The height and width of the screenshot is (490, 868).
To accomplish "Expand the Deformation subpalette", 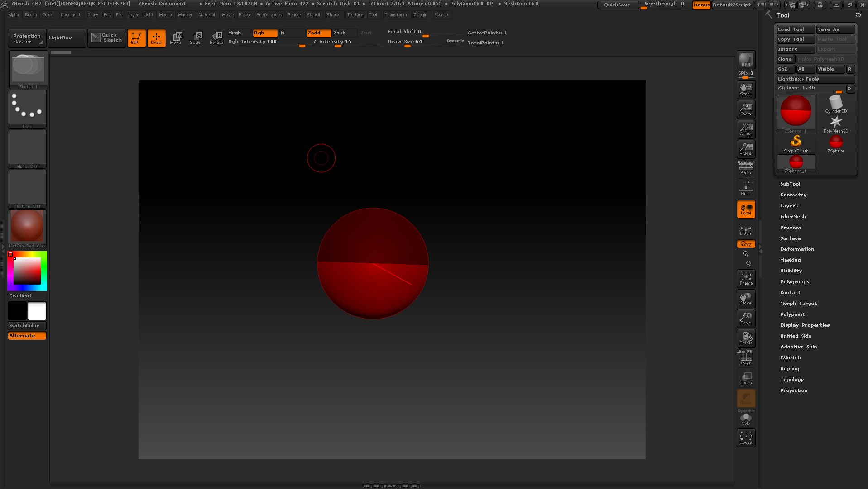I will (797, 249).
